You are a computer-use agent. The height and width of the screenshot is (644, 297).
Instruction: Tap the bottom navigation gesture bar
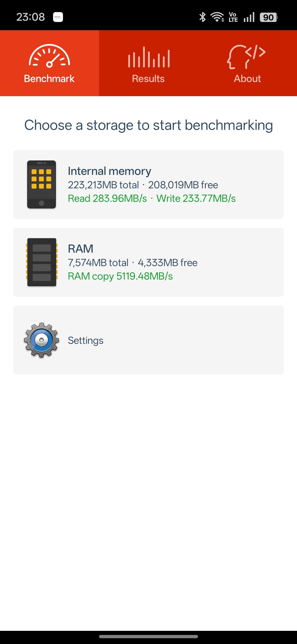[148, 636]
